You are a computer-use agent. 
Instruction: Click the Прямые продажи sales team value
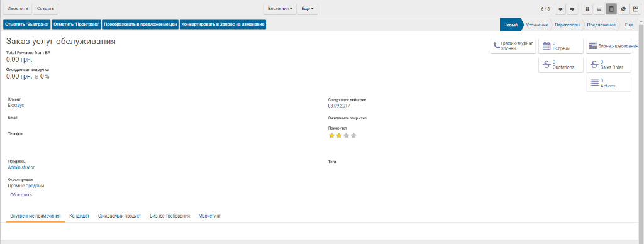[26, 186]
